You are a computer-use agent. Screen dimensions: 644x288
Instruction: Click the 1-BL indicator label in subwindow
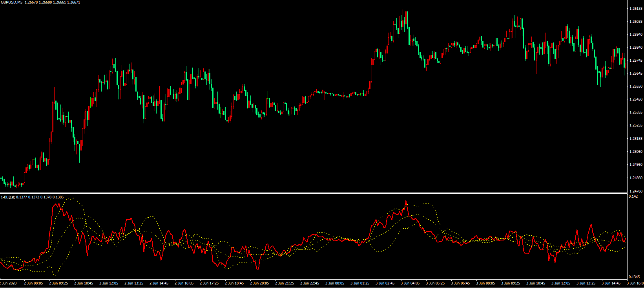pos(8,197)
